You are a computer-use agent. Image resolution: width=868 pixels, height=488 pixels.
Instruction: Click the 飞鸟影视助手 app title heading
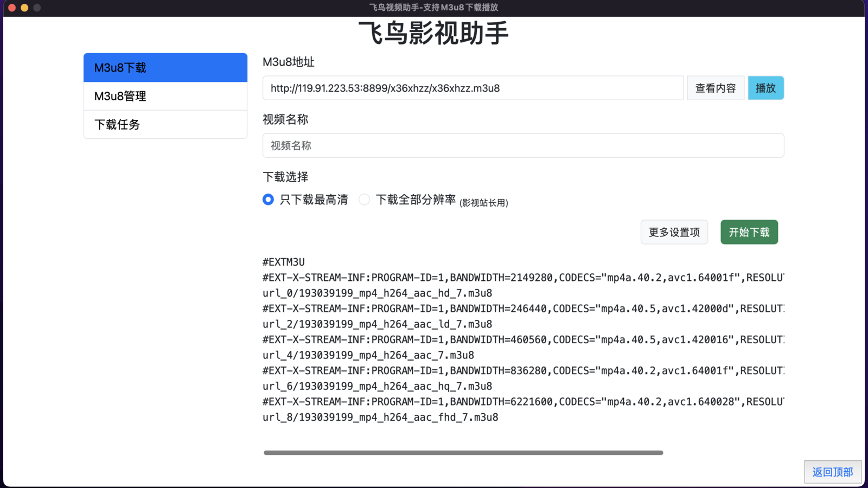pyautogui.click(x=433, y=33)
